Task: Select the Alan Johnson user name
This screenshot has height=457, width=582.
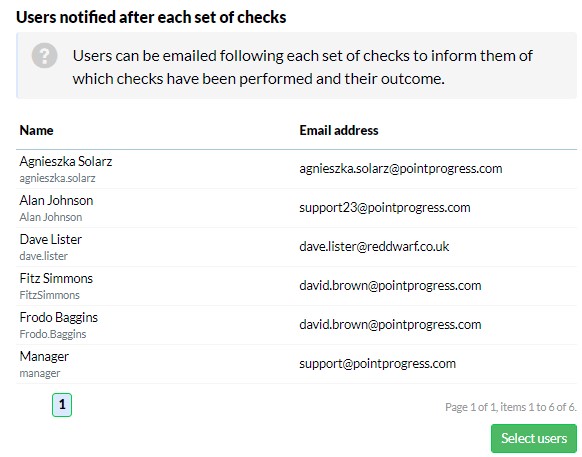Action: tap(56, 200)
